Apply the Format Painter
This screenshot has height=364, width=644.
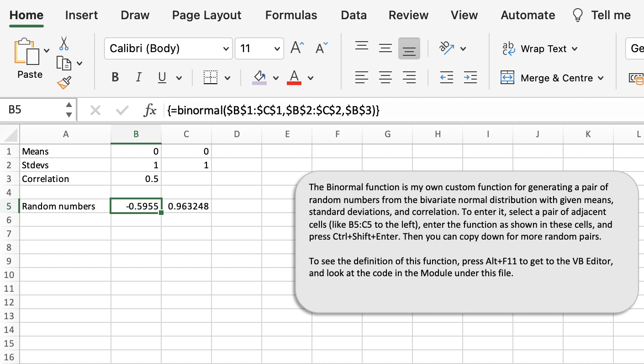click(64, 82)
